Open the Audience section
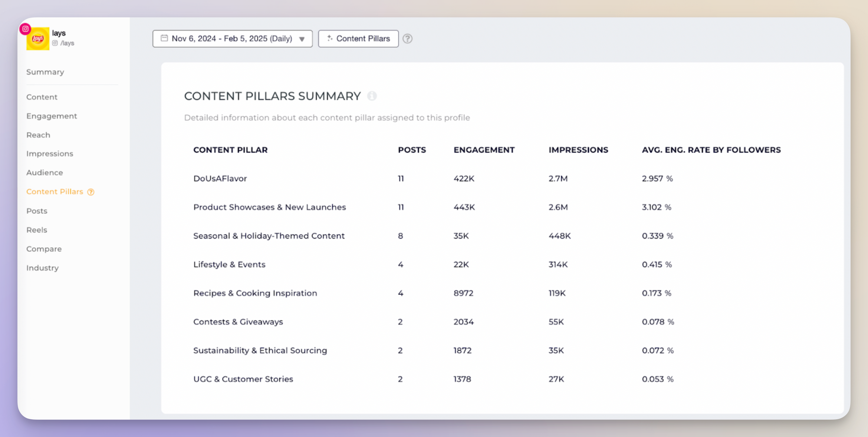The width and height of the screenshot is (868, 437). (44, 172)
